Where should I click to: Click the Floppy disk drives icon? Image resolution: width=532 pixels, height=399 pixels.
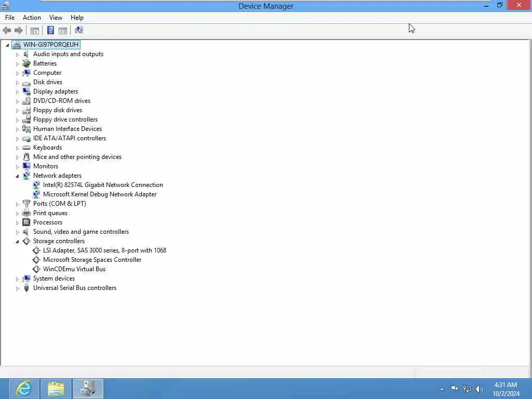pos(26,110)
